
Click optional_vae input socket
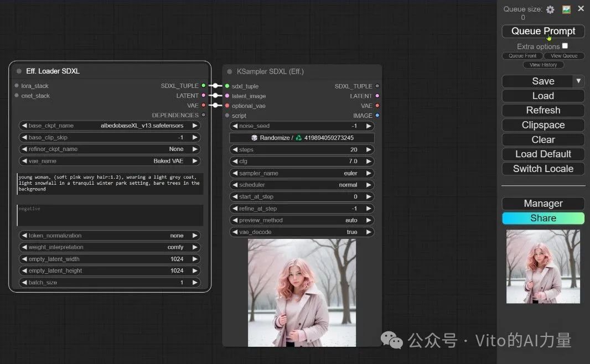(x=227, y=106)
